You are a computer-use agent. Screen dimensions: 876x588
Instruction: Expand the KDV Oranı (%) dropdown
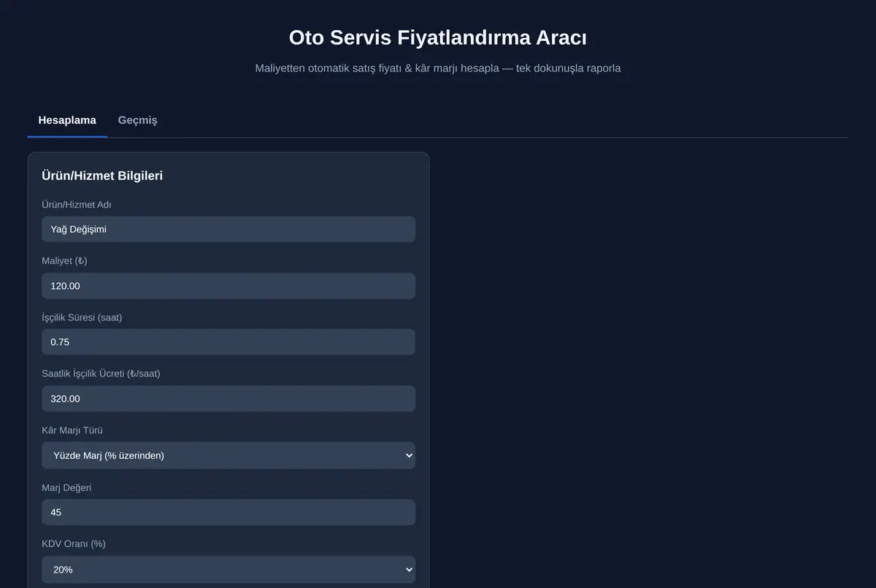coord(228,569)
